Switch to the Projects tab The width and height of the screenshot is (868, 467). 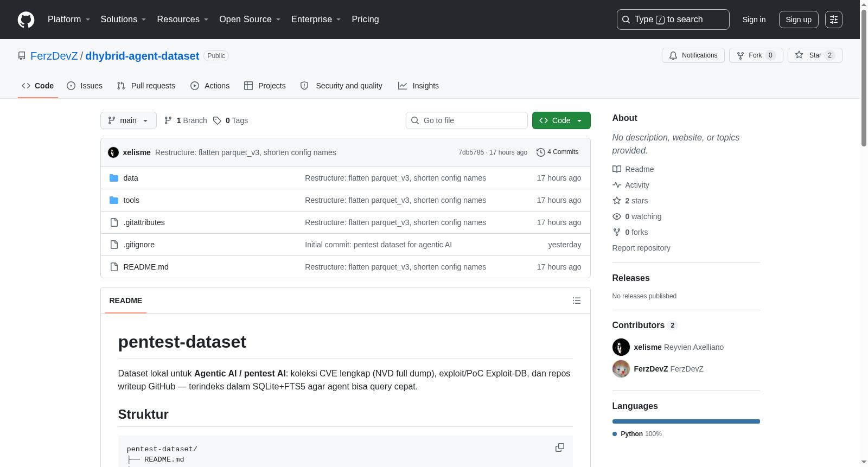(265, 86)
